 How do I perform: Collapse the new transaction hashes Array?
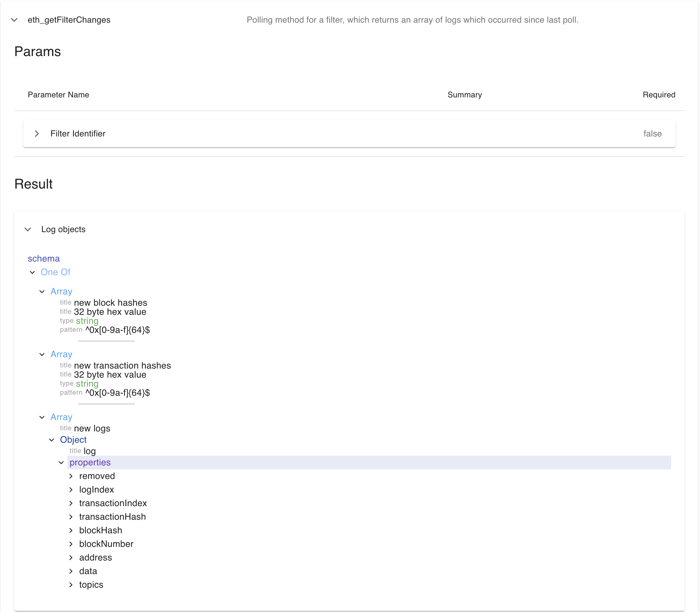(x=42, y=354)
